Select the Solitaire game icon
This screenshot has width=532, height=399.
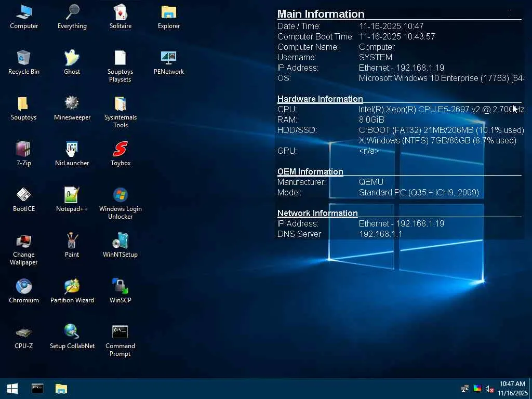point(121,17)
